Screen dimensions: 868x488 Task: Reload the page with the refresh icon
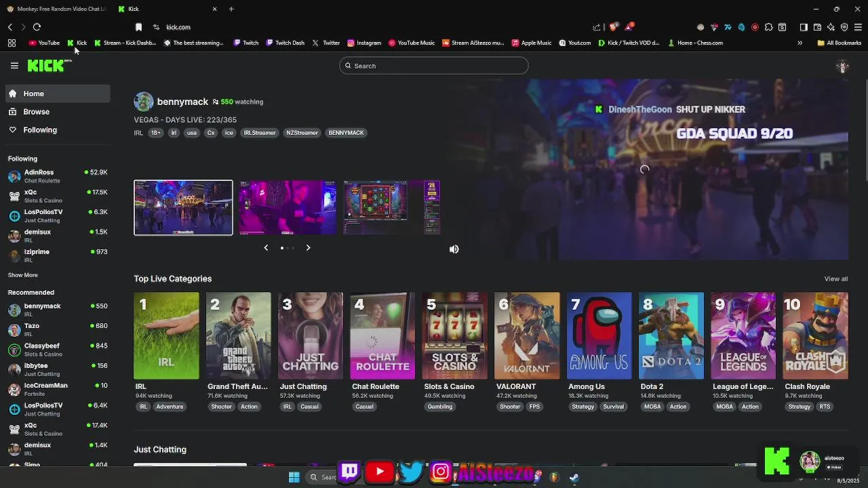point(37,27)
